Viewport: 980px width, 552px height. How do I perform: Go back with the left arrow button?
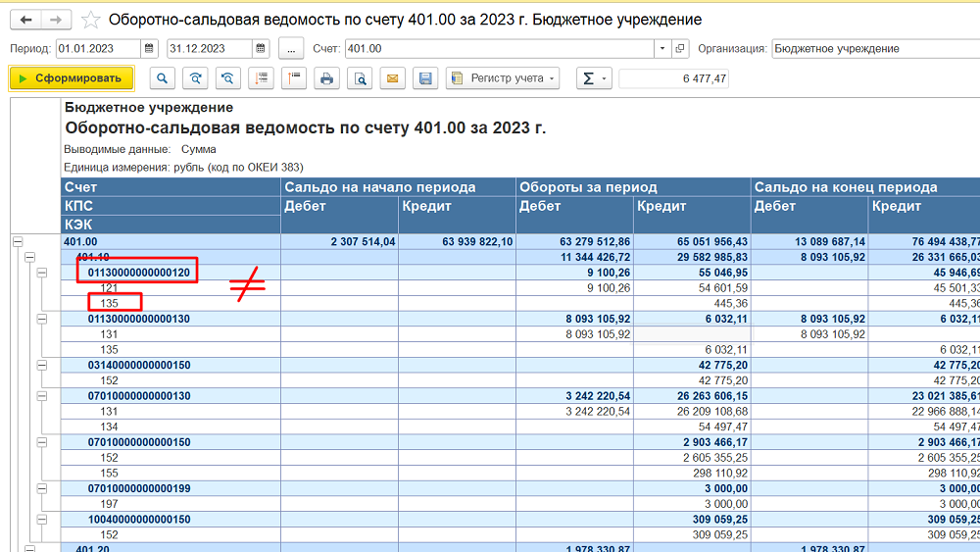(25, 20)
